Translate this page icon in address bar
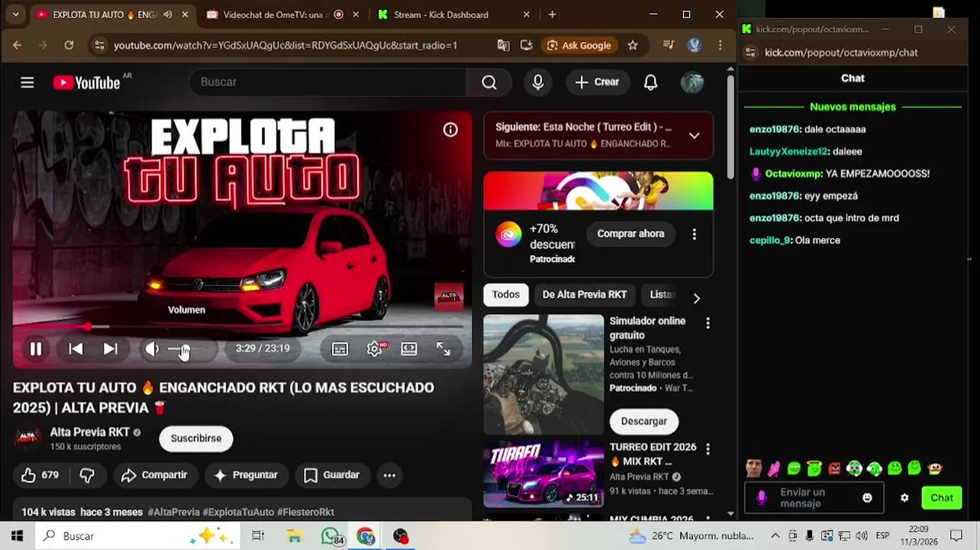Image resolution: width=980 pixels, height=550 pixels. (x=503, y=46)
